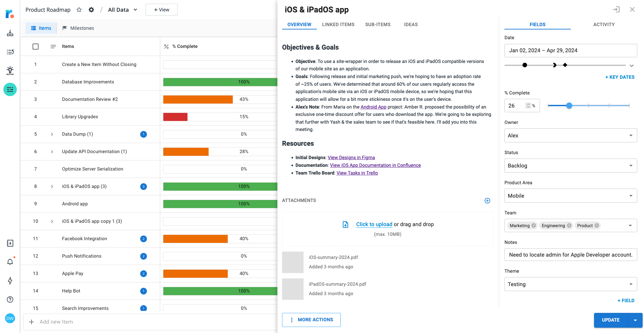Open the help question mark icon

(x=10, y=299)
